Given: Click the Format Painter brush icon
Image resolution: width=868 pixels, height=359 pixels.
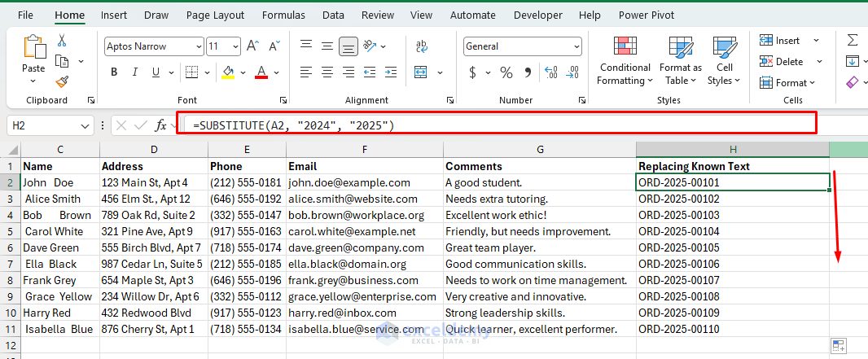Looking at the screenshot, I should (62, 82).
